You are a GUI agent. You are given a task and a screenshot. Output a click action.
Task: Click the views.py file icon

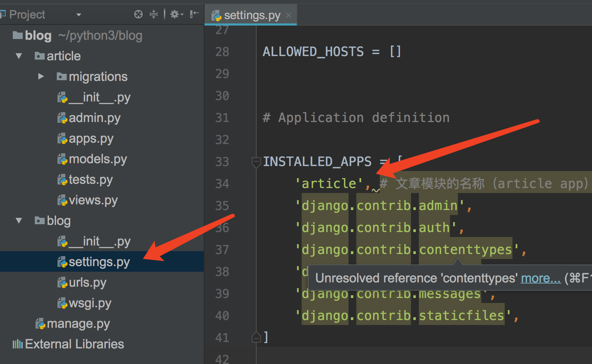62,200
